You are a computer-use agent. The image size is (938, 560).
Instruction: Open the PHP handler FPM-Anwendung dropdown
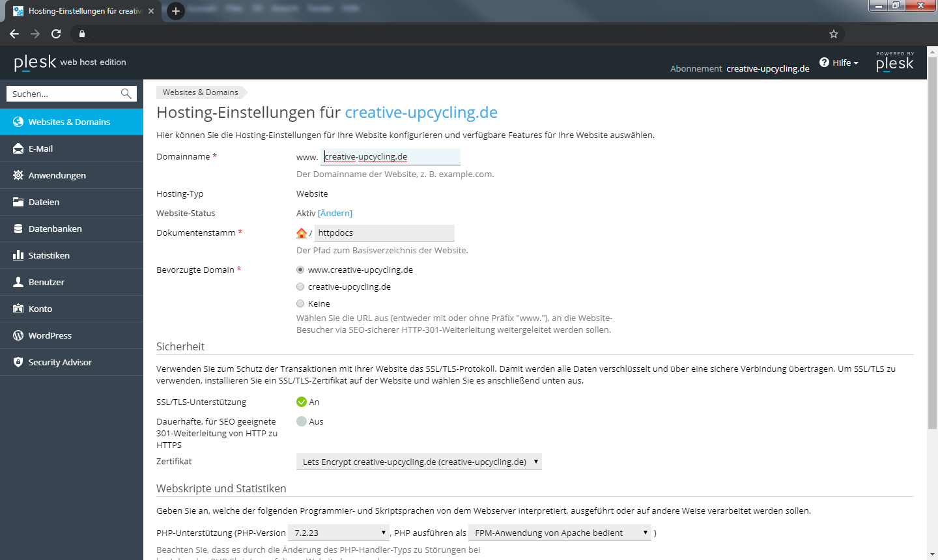coord(560,533)
